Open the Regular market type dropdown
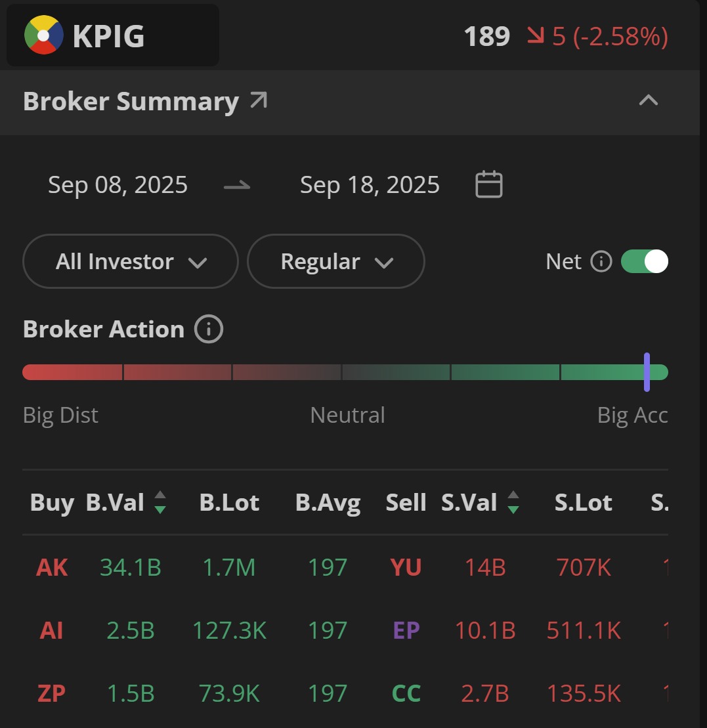 336,261
